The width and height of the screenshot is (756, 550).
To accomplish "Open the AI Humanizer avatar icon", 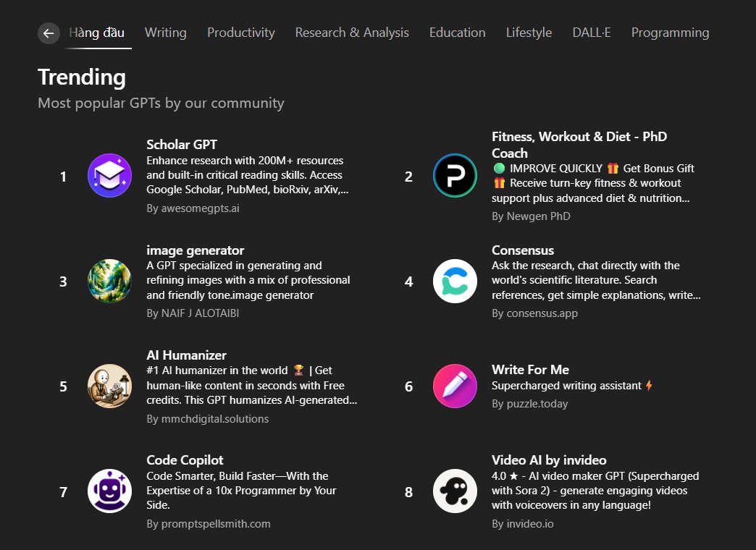I will coord(109,386).
